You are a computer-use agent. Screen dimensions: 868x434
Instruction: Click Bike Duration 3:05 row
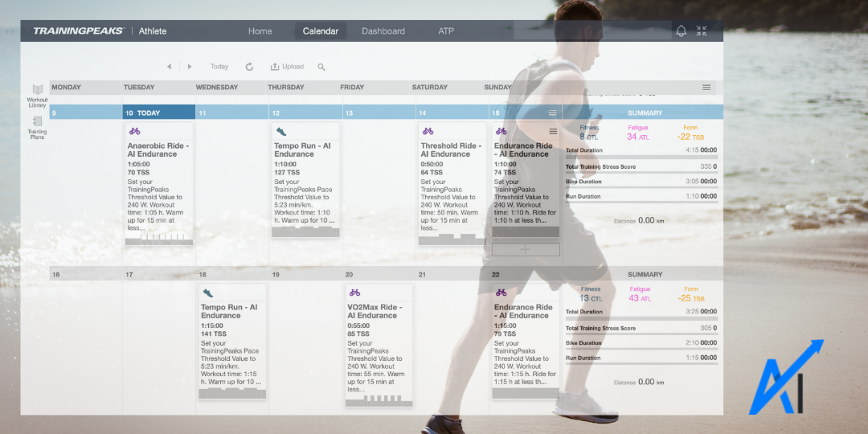(641, 182)
